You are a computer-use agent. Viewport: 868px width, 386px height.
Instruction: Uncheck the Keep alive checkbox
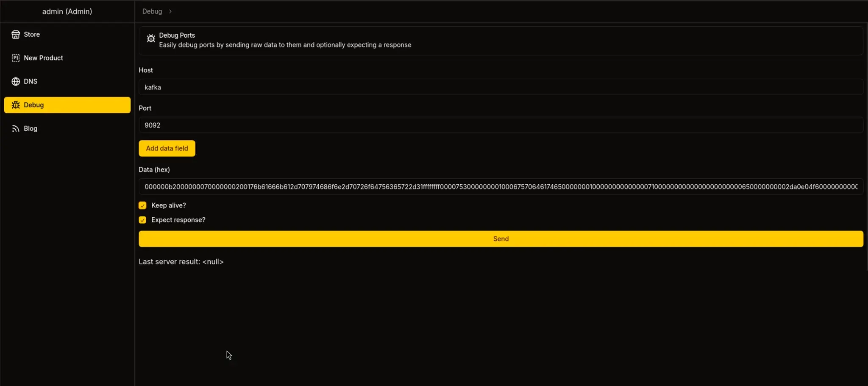point(142,205)
